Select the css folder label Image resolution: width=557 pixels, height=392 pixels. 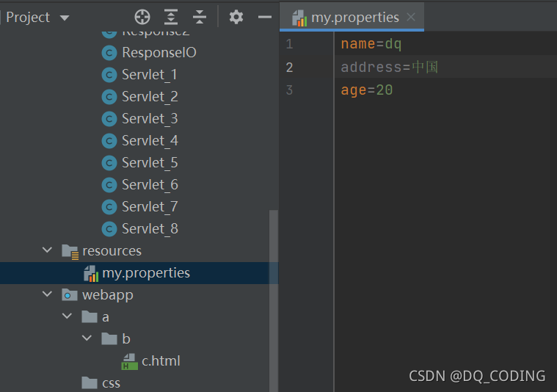pos(112,383)
